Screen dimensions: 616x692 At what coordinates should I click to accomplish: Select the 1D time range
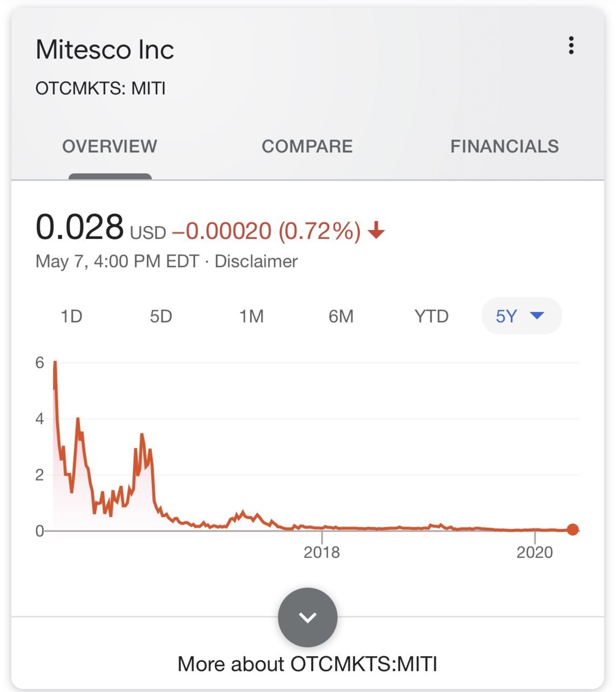71,316
